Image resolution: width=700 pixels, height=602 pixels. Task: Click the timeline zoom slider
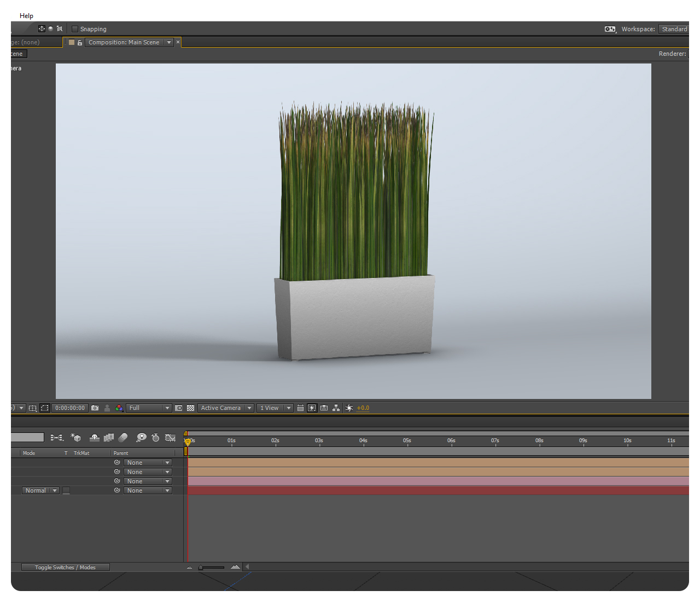(211, 568)
